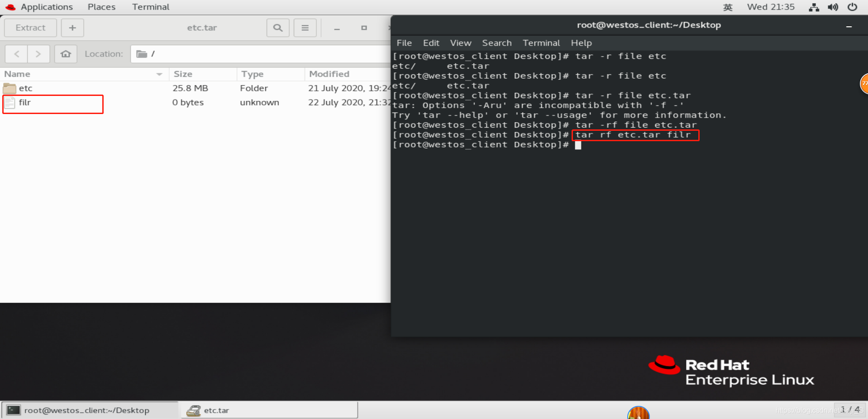Click the volume speaker icon
This screenshot has width=868, height=419.
(x=833, y=7)
